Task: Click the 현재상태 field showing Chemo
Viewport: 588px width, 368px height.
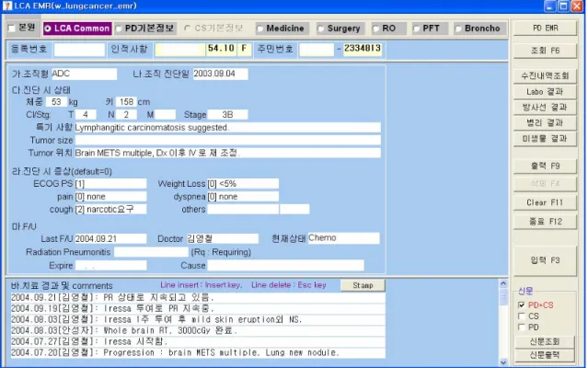Action: pos(343,238)
